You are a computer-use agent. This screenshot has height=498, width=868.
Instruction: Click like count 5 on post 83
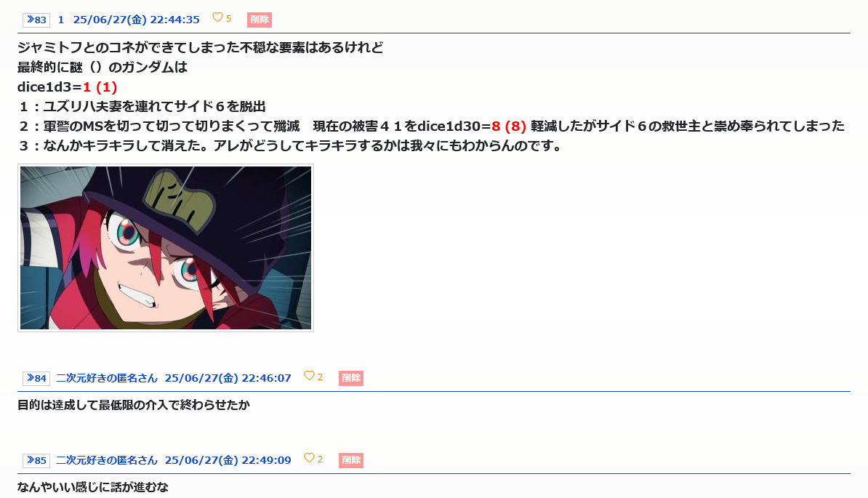[x=228, y=19]
